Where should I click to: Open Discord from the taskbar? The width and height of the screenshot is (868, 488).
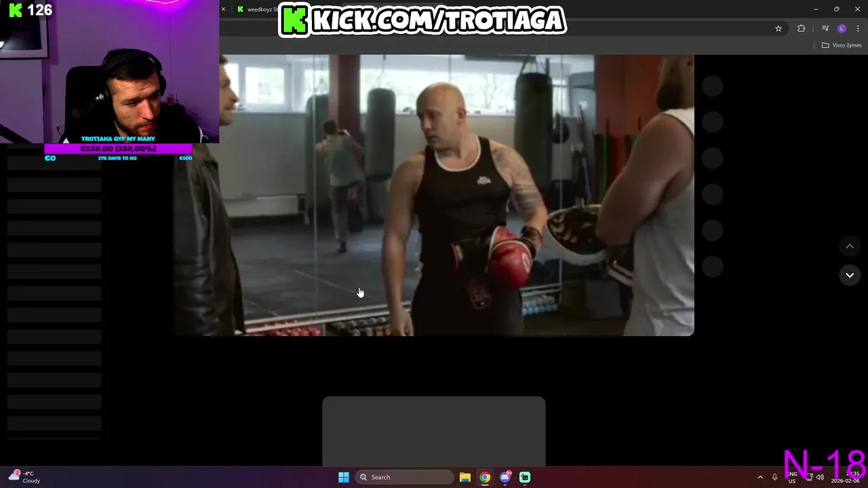tap(505, 477)
